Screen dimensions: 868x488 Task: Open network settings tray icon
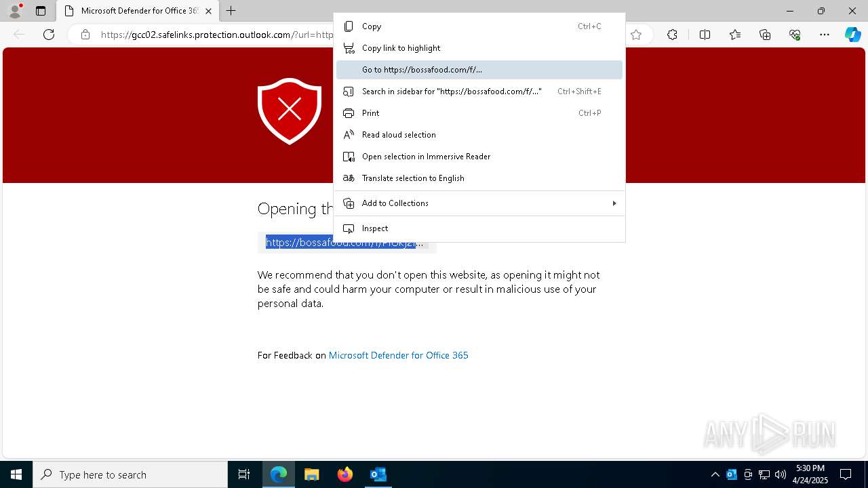(x=764, y=474)
